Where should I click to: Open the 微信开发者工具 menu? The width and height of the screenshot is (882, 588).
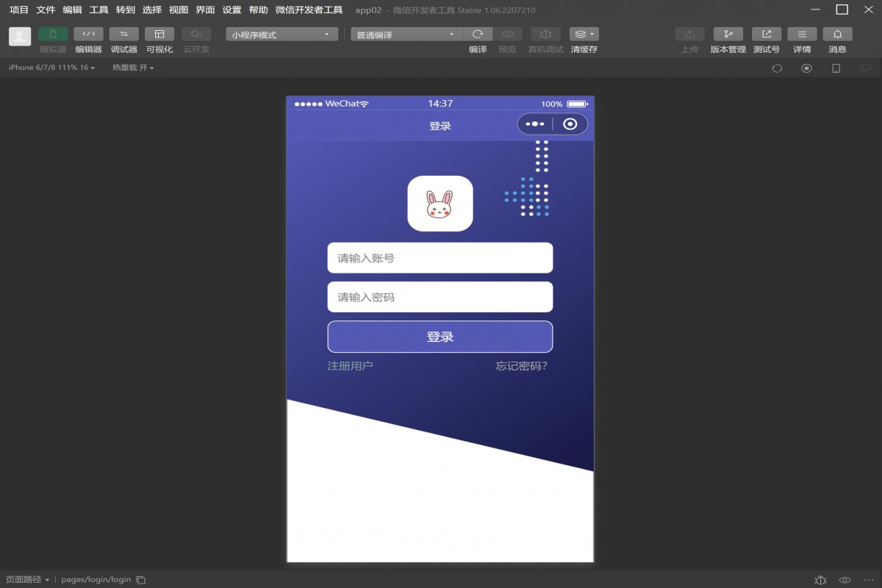(x=309, y=10)
